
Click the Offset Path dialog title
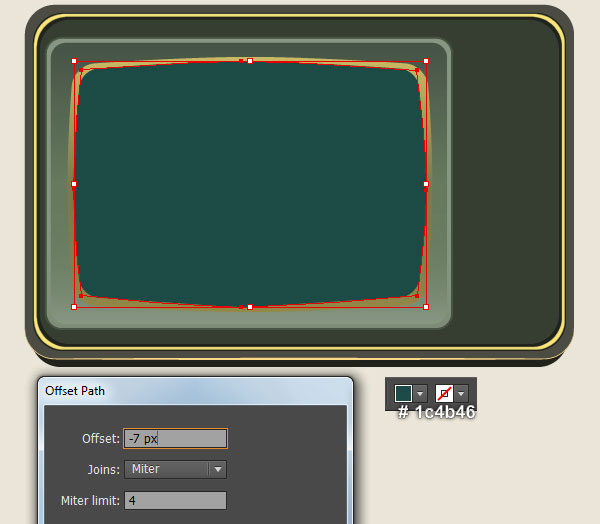click(x=75, y=391)
